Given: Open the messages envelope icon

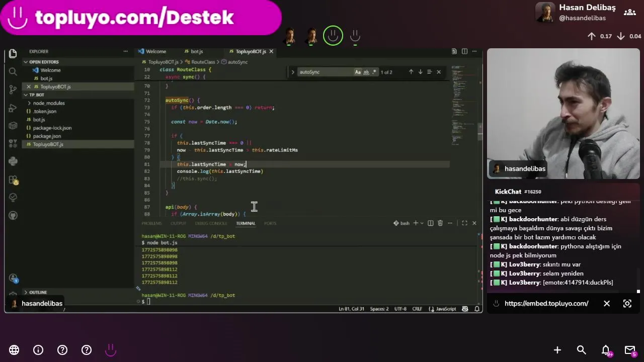Looking at the screenshot, I should click(x=630, y=350).
